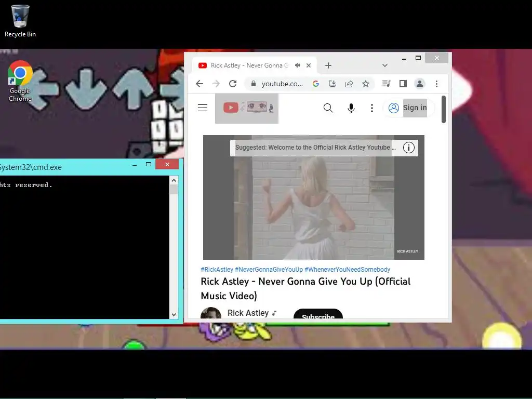Share this page icon in Chrome
This screenshot has width=532, height=399.
coord(349,84)
